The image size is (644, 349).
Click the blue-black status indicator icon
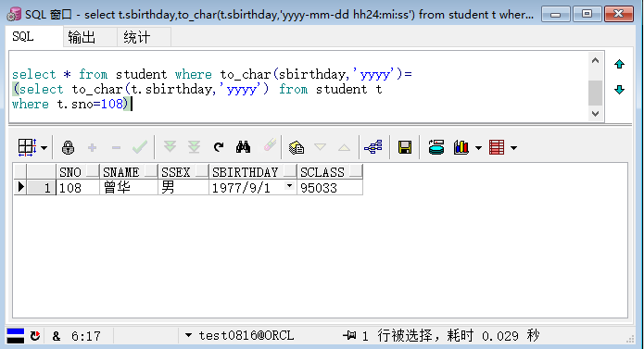[16, 336]
